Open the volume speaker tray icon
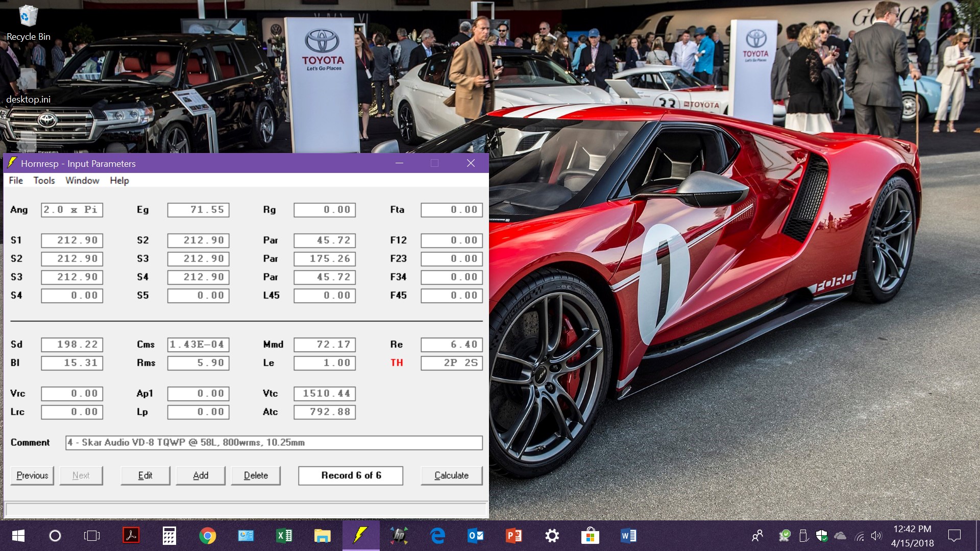The image size is (980, 551). pyautogui.click(x=876, y=536)
